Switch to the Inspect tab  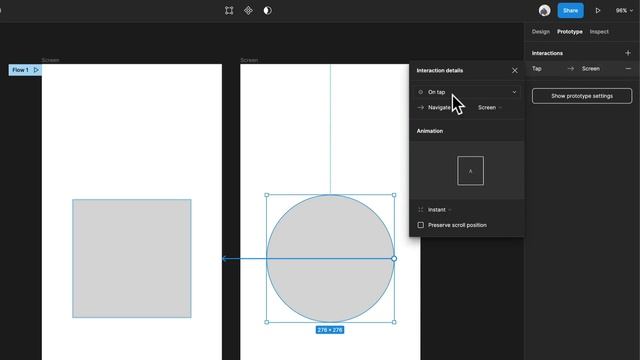599,31
